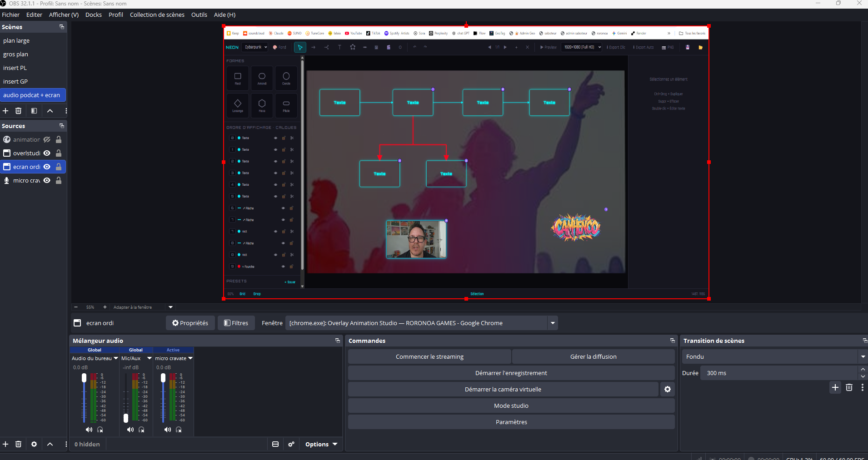This screenshot has width=868, height=460.
Task: Open the Fondu transition dropdown
Action: (x=863, y=356)
